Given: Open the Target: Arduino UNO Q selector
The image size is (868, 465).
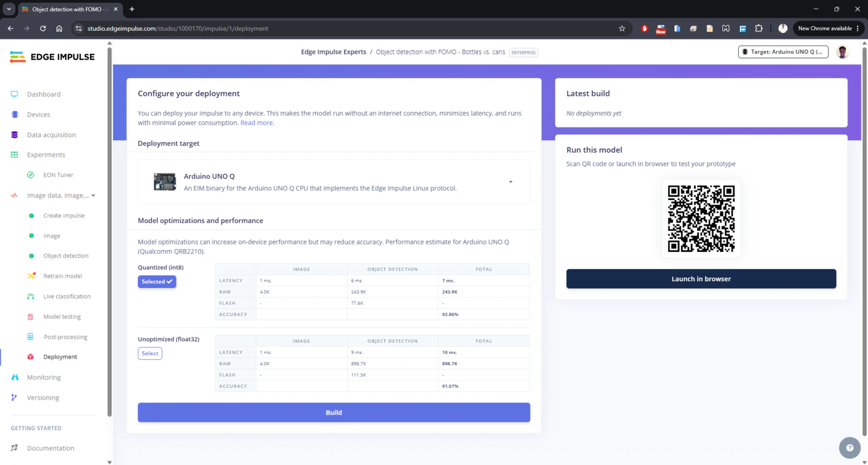Looking at the screenshot, I should coord(783,52).
